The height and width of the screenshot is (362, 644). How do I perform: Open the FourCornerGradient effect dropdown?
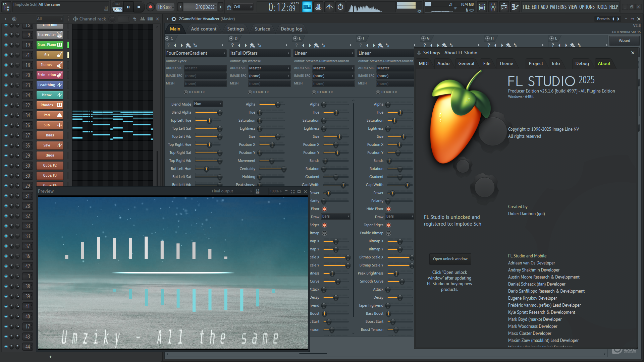pyautogui.click(x=195, y=53)
